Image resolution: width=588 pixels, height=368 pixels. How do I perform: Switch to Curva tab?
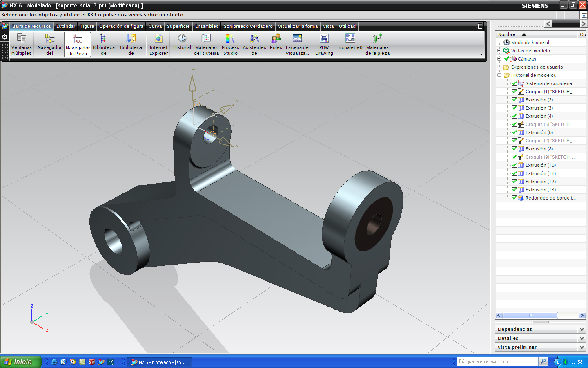point(155,26)
